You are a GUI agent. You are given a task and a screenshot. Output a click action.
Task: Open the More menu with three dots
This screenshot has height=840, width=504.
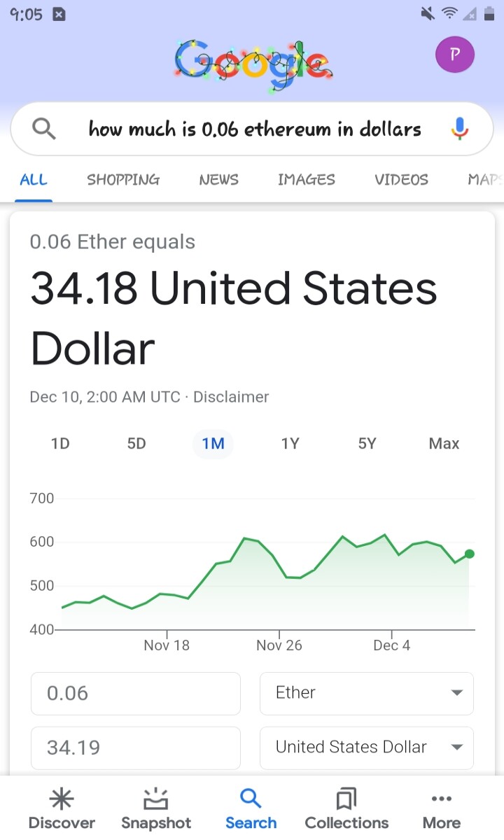[442, 808]
